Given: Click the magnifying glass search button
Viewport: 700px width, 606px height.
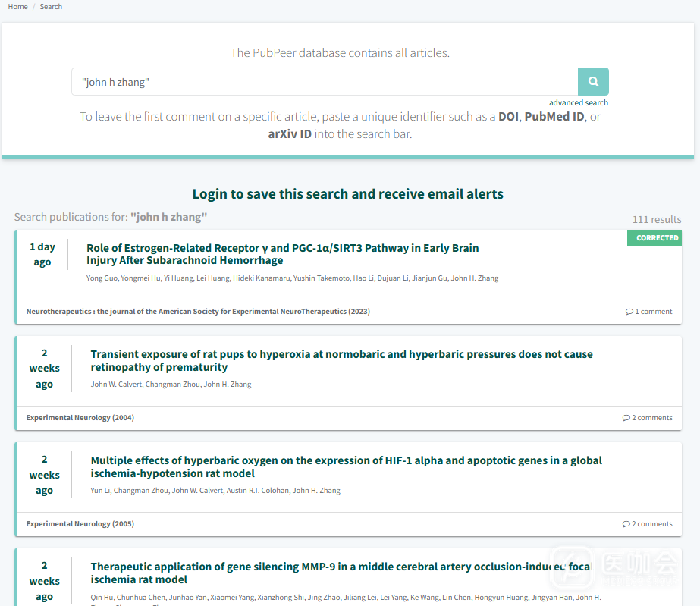Looking at the screenshot, I should tap(593, 82).
